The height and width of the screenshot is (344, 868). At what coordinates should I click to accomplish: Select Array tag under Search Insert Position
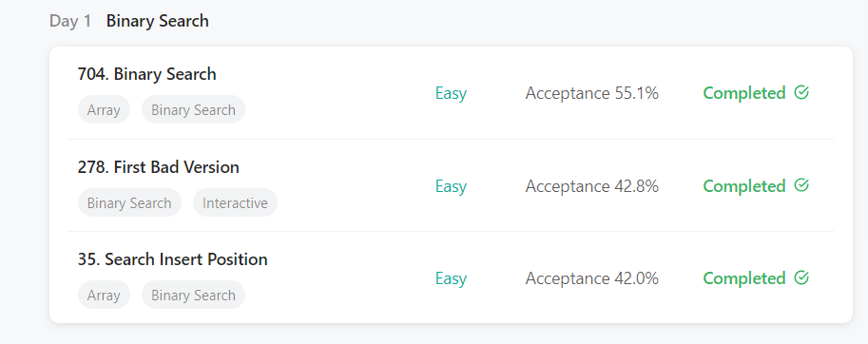(104, 296)
